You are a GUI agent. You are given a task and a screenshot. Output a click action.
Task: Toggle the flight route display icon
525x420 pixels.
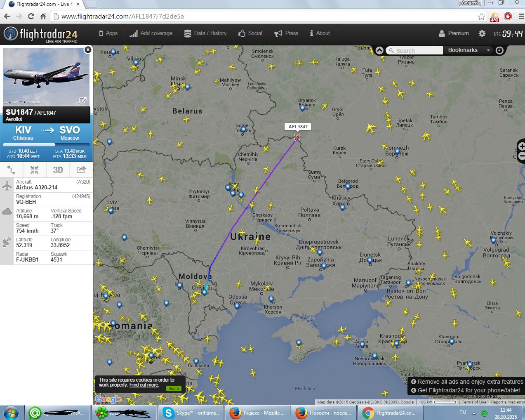pos(12,170)
